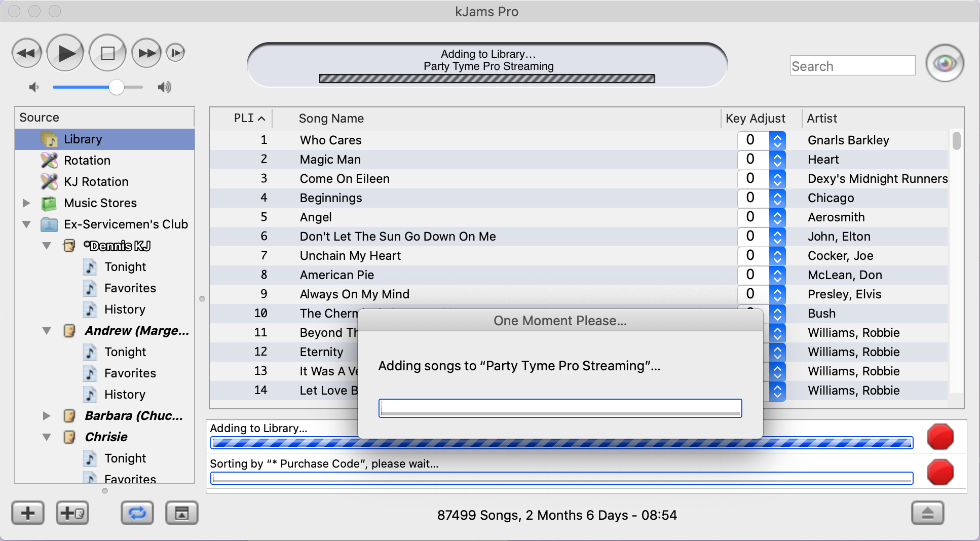Click the volume slider knob

coord(117,87)
